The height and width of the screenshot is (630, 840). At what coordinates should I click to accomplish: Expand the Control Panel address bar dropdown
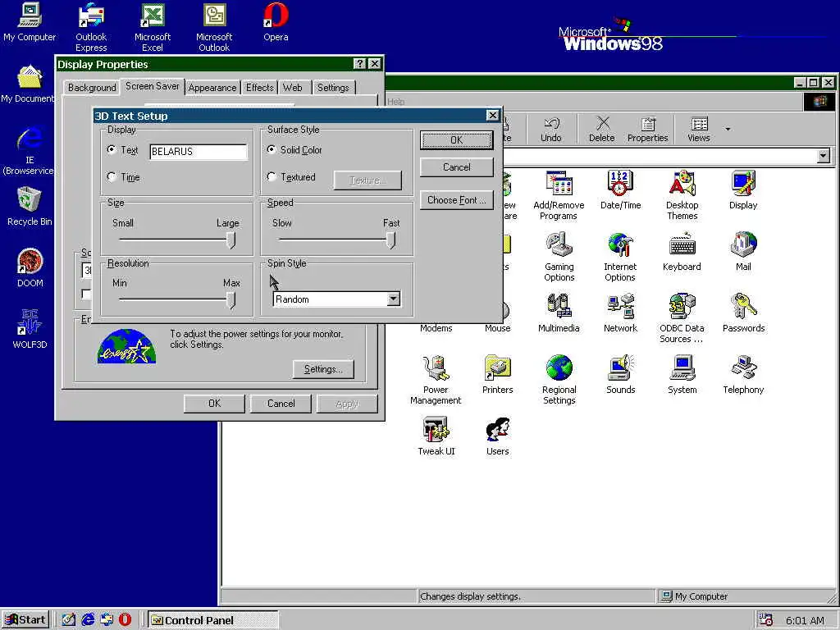[824, 156]
